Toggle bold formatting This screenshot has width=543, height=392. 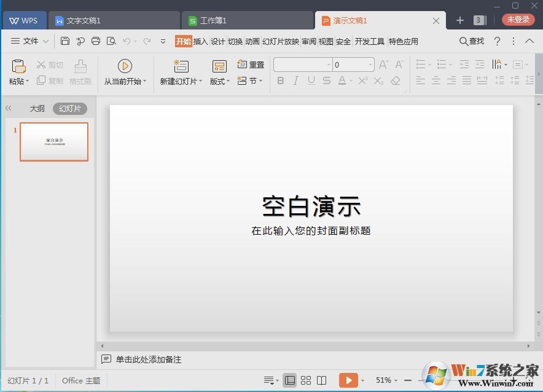(281, 80)
